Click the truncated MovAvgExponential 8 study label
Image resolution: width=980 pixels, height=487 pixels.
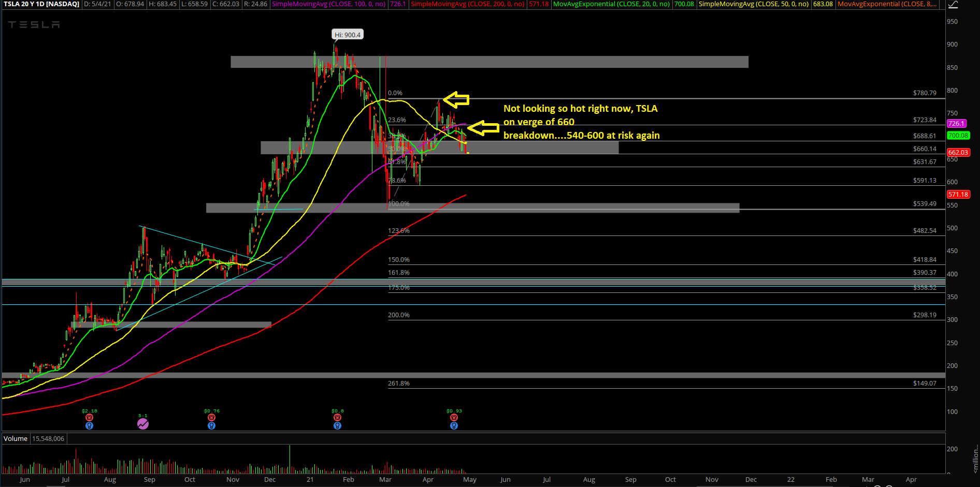[887, 4]
